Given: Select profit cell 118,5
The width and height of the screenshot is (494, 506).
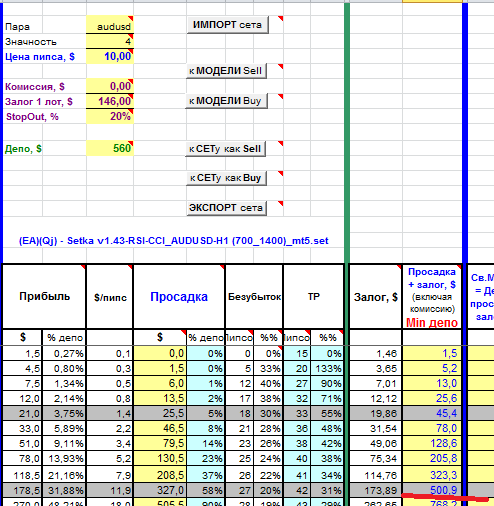Looking at the screenshot, I should pos(23,475).
